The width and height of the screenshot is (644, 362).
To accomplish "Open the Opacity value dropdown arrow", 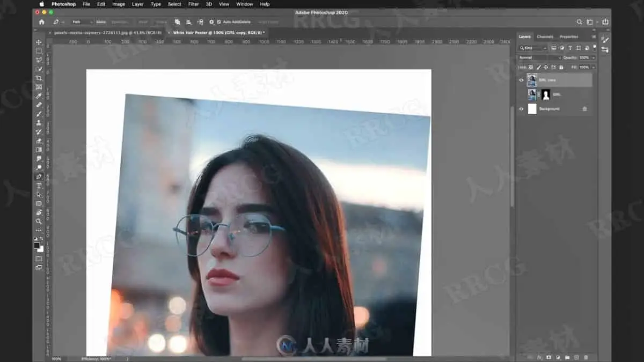I will pos(594,57).
